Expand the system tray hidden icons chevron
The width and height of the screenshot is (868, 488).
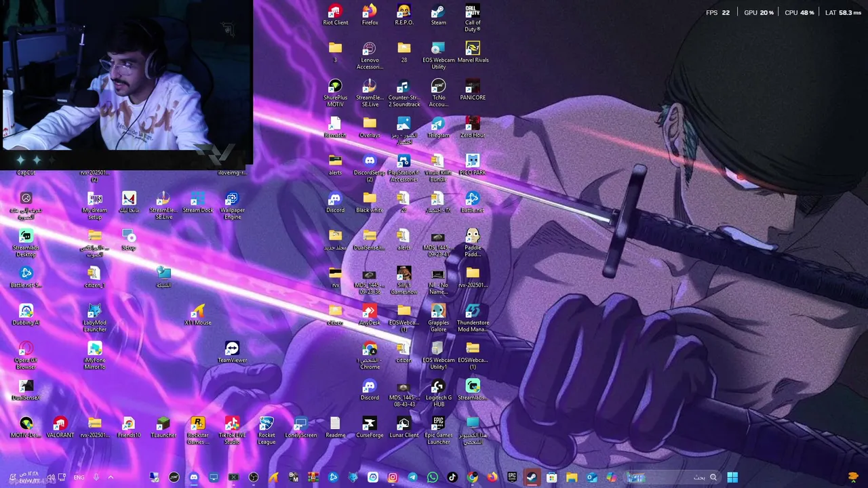pos(111,477)
